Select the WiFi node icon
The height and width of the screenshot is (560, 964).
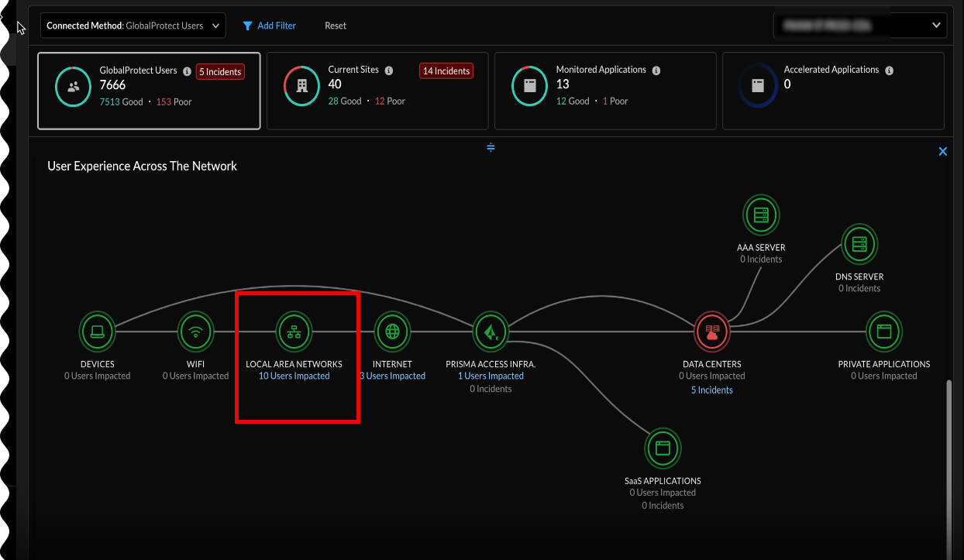click(x=195, y=332)
